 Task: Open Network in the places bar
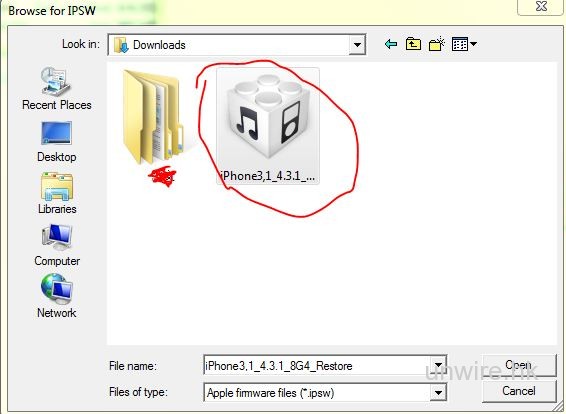pyautogui.click(x=57, y=297)
